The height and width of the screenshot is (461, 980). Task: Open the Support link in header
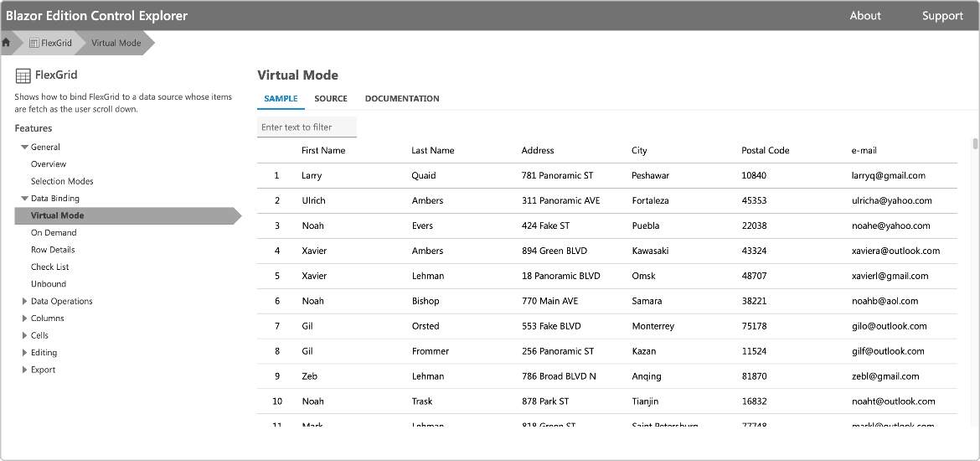[942, 16]
